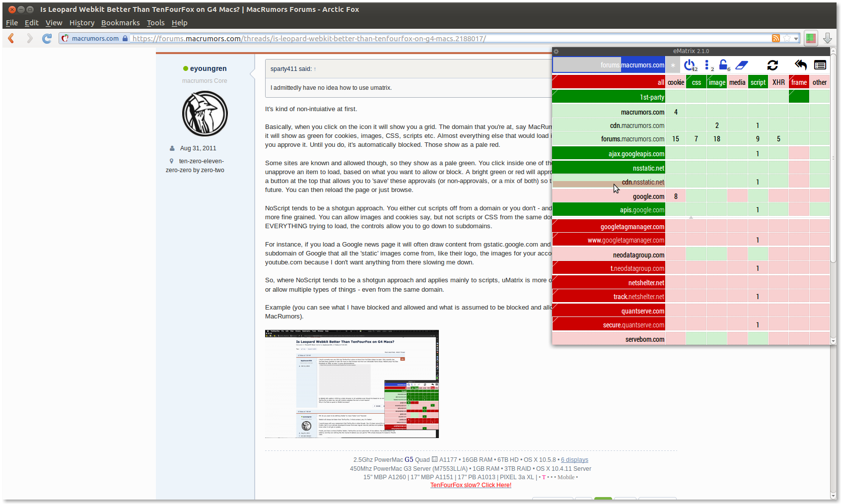Click the eMatrix power button showing 42
The width and height of the screenshot is (841, 504).
[690, 65]
